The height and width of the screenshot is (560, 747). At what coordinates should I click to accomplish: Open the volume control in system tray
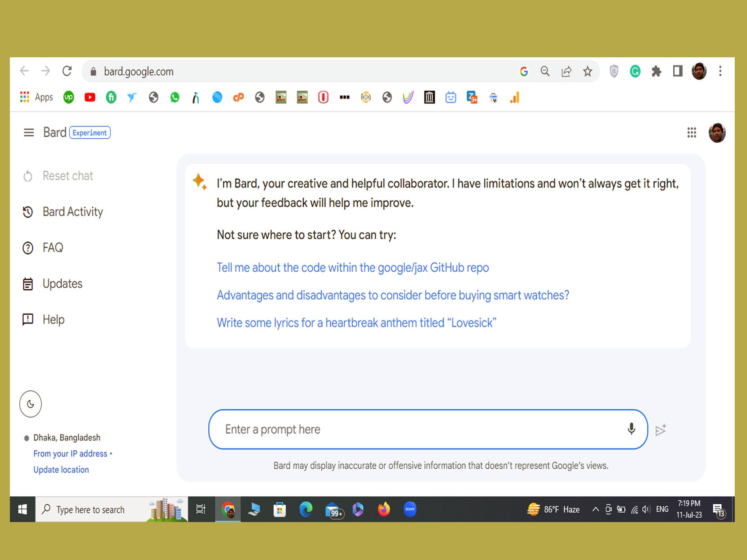(646, 509)
